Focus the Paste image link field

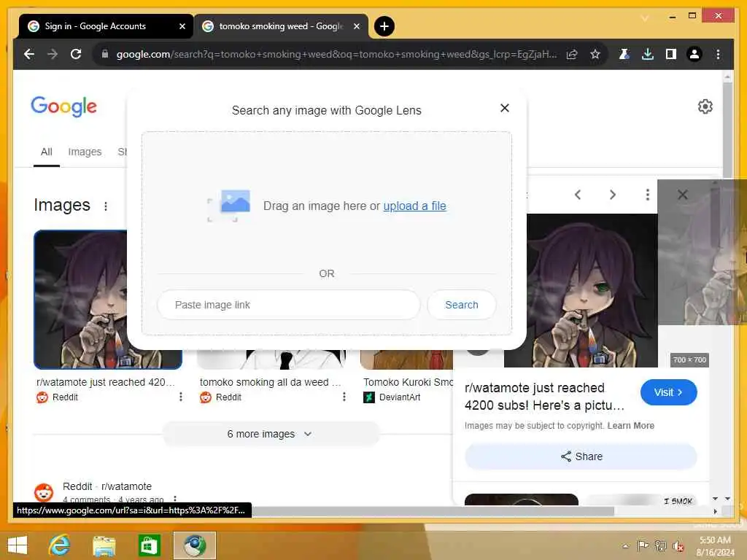[289, 305]
